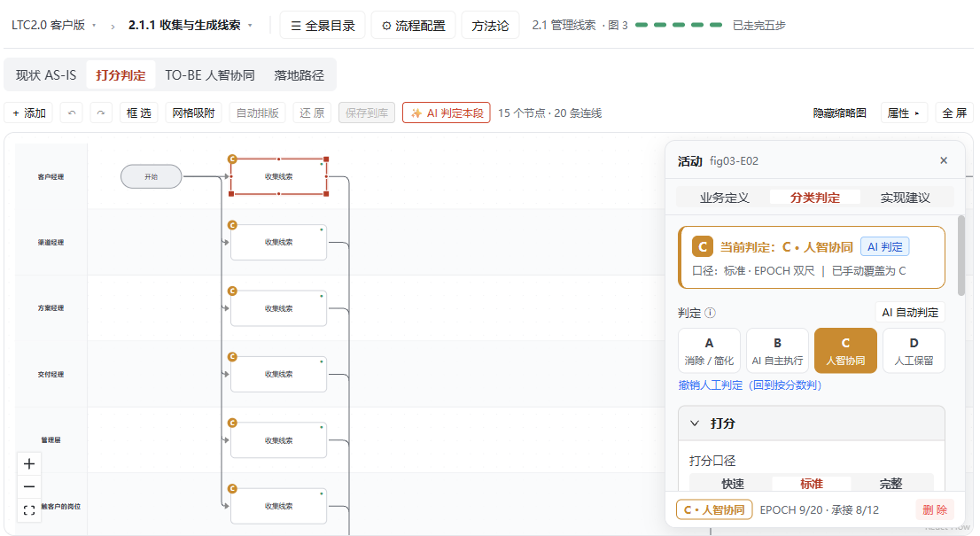Screen dimensions: 980x536
Task: Click the 删除 button
Action: [935, 509]
